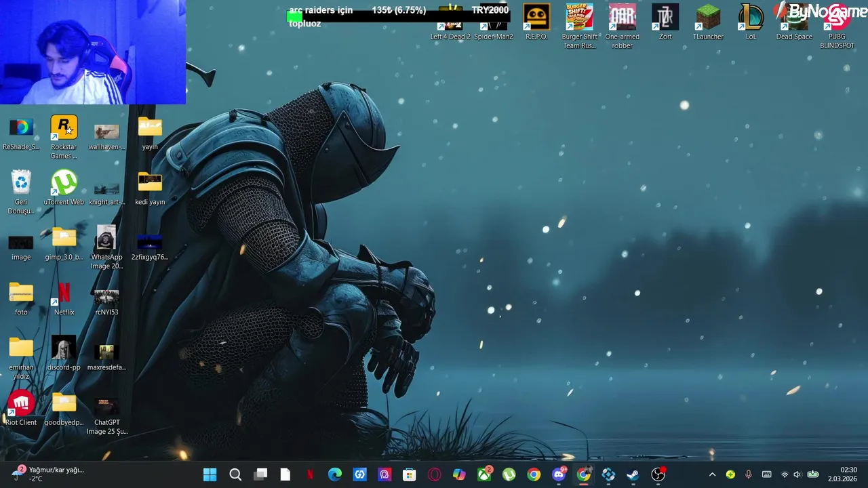Launch PUBG BLINDSPOT shortcut

pos(837,26)
